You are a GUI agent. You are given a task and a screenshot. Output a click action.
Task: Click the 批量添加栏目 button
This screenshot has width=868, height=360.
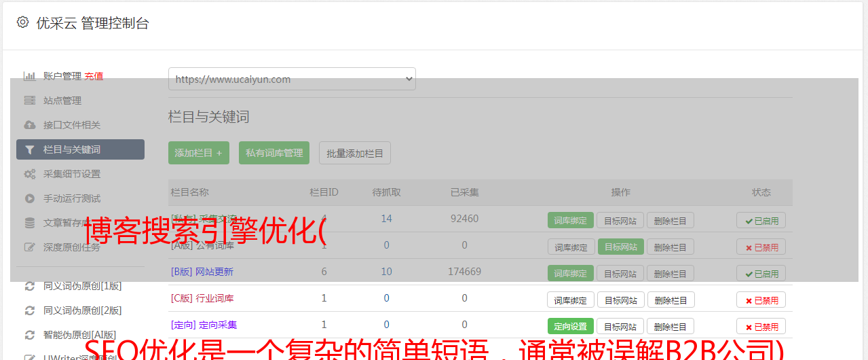click(x=355, y=153)
